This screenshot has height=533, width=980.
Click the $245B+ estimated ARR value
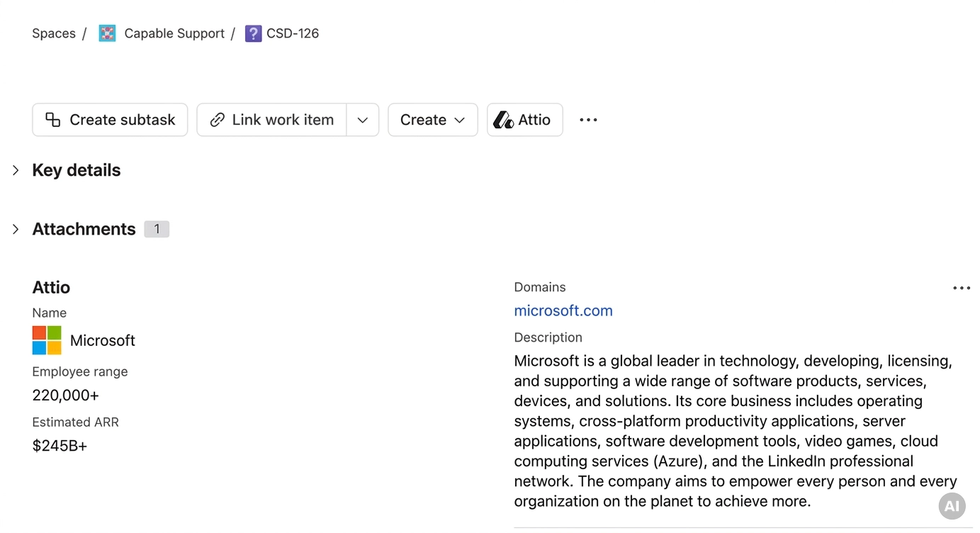click(60, 446)
